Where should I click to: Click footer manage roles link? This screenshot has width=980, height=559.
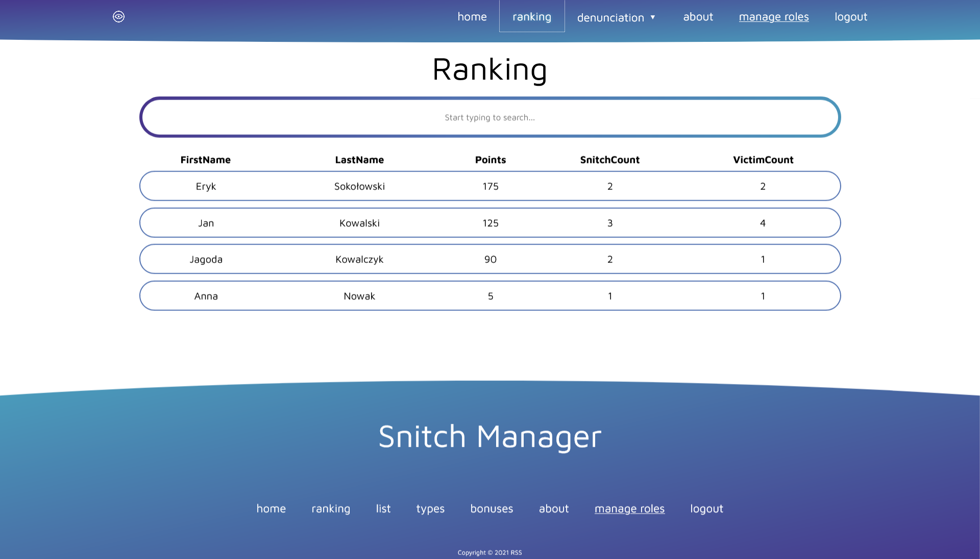[x=629, y=509]
